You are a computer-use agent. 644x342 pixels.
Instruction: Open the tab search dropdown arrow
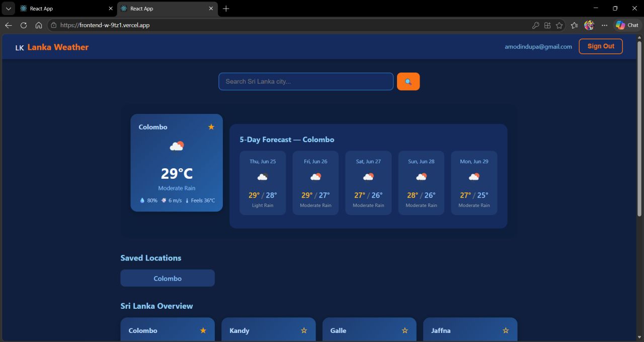point(8,9)
